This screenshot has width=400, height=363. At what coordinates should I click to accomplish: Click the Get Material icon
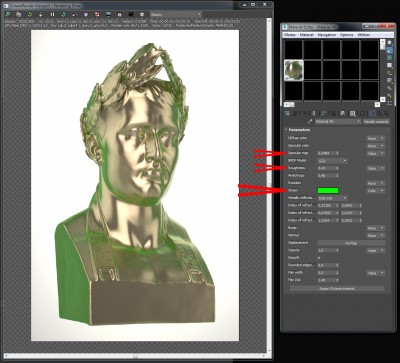(x=287, y=113)
